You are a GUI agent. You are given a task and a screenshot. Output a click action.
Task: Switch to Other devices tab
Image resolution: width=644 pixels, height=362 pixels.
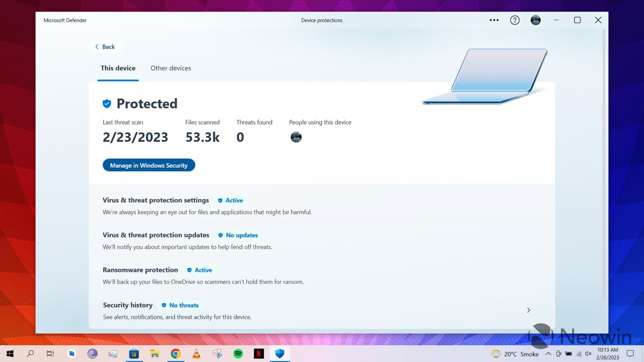(171, 68)
